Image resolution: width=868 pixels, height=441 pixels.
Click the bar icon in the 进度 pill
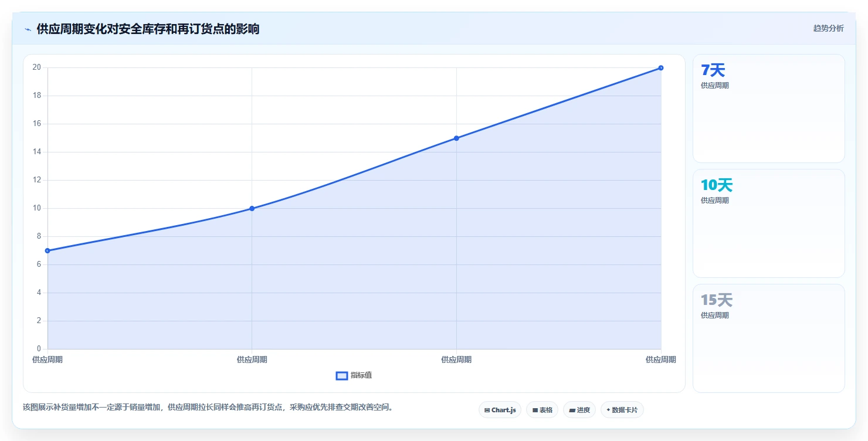point(572,411)
